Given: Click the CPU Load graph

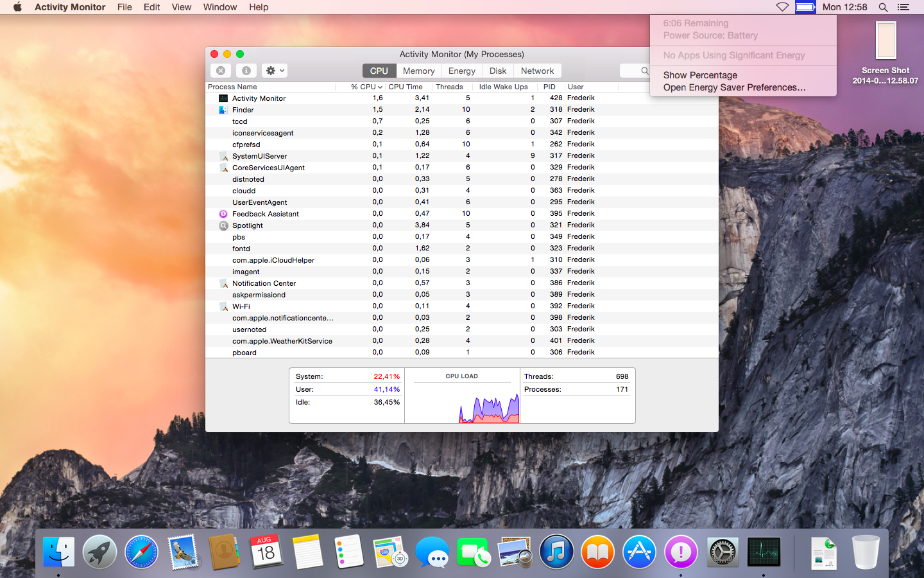Looking at the screenshot, I should 462,396.
